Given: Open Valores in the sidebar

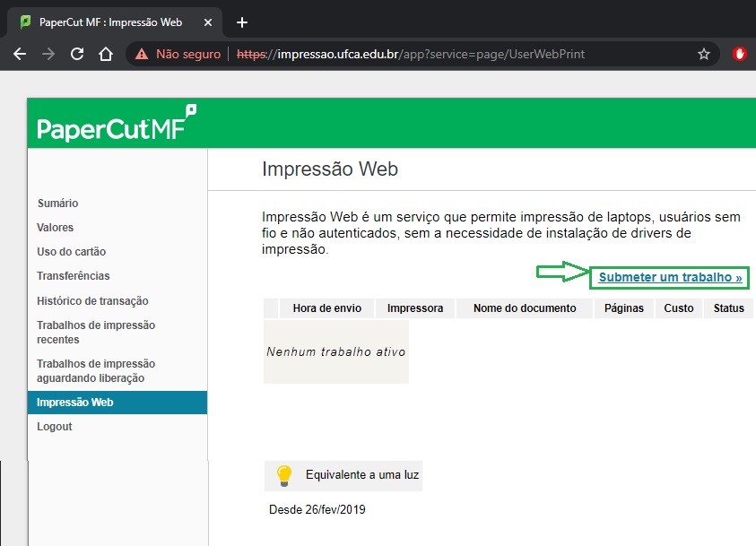Looking at the screenshot, I should tap(56, 228).
